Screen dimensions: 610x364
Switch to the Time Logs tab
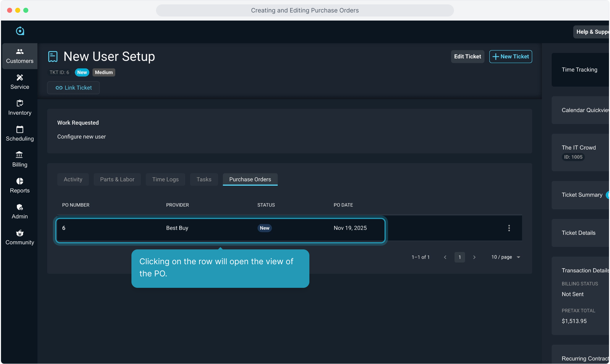(x=165, y=179)
